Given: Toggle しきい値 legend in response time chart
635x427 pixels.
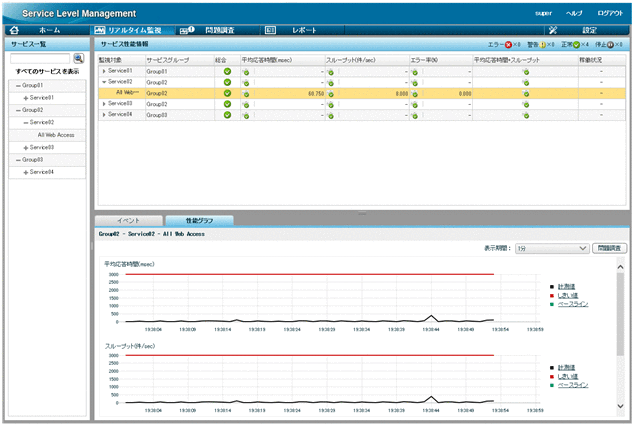Looking at the screenshot, I should [x=567, y=294].
